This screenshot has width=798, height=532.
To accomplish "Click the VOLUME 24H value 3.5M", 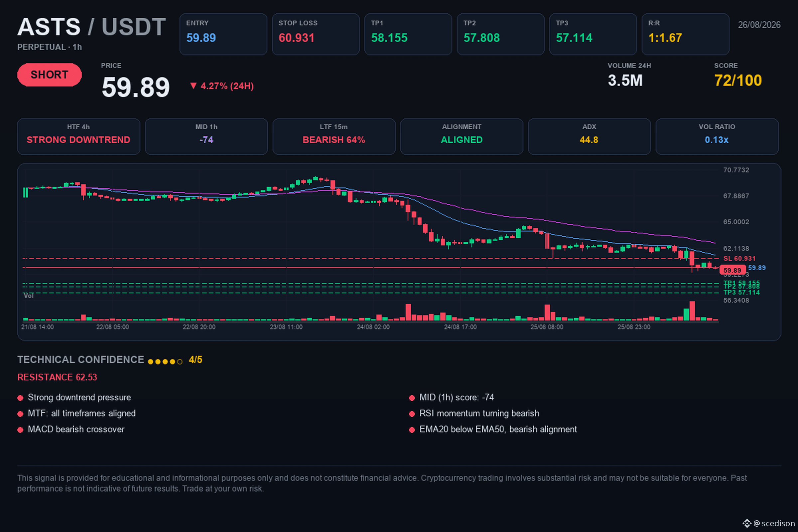I will (x=625, y=81).
